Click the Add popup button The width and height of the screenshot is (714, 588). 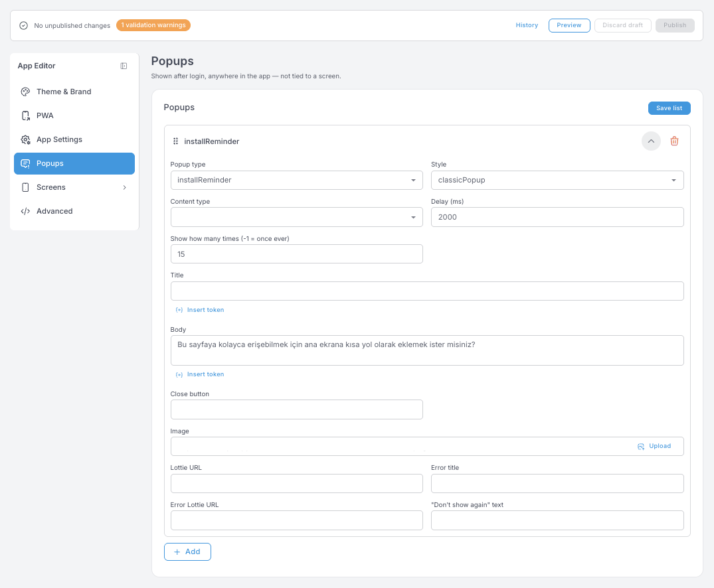pos(187,552)
